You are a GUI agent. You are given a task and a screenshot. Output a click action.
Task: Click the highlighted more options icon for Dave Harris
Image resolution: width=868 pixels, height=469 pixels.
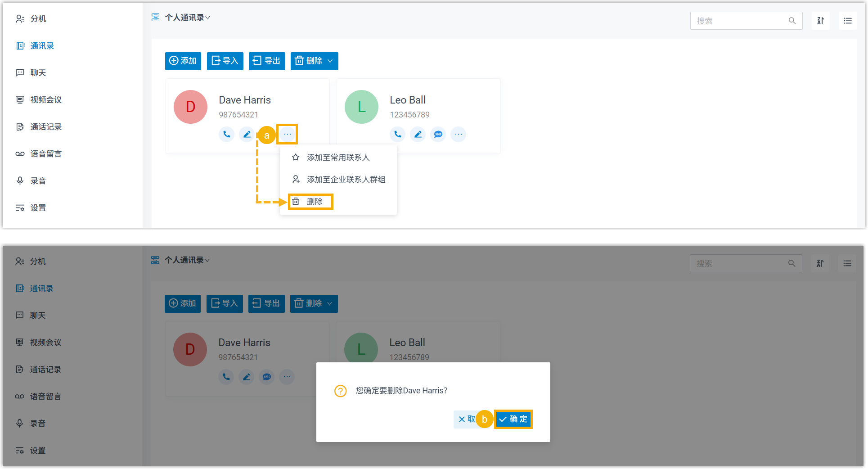[287, 134]
